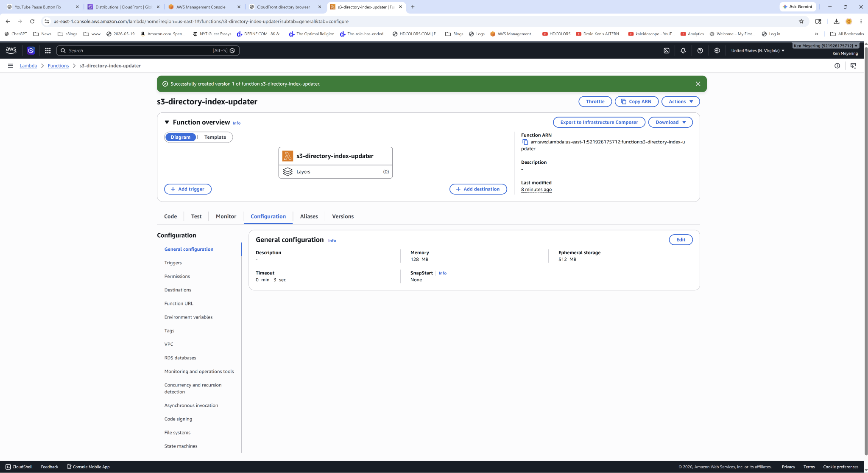868x473 pixels.
Task: Edit the General configuration
Action: (x=681, y=240)
